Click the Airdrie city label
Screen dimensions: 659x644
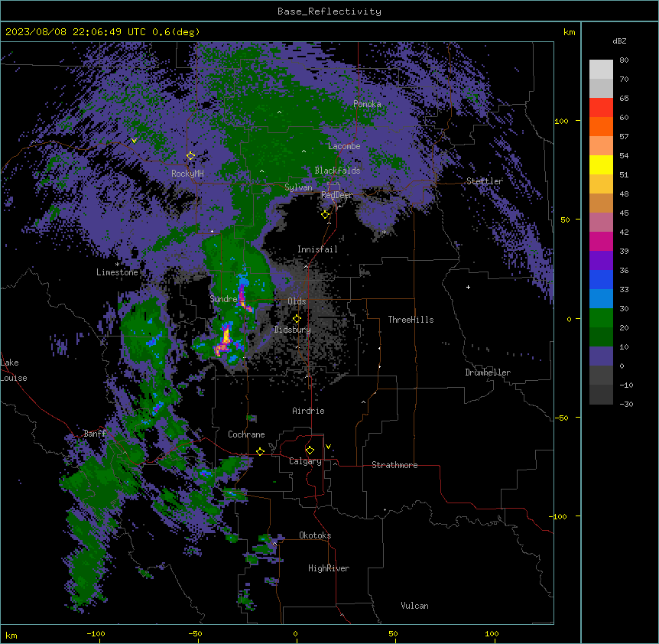tap(308, 411)
